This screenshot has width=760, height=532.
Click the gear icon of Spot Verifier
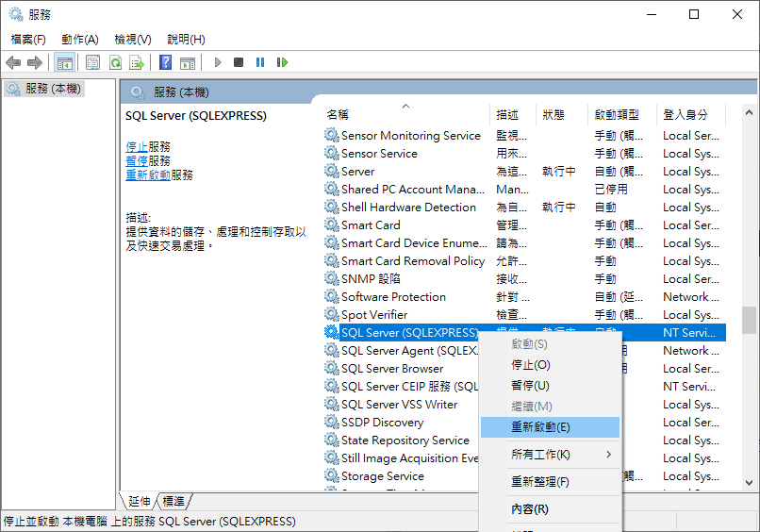pyautogui.click(x=332, y=314)
